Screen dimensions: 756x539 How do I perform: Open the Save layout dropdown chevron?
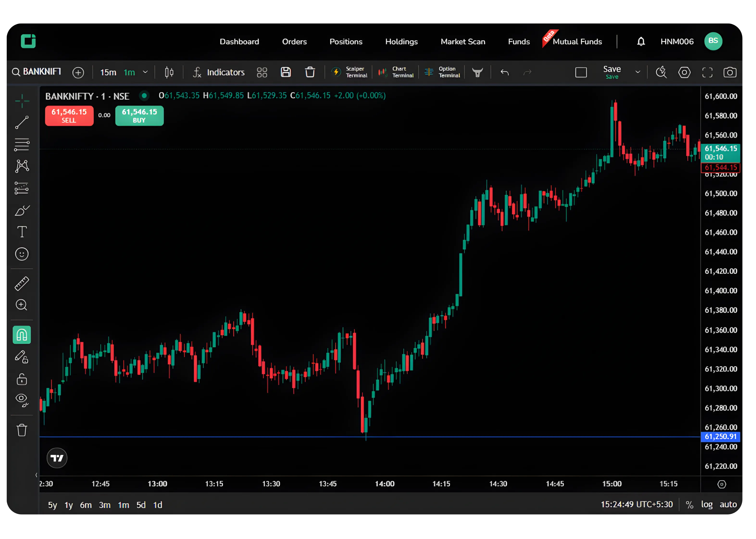638,72
